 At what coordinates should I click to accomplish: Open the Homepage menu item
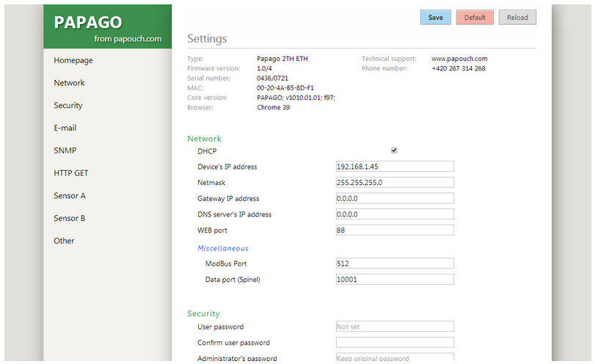click(73, 60)
